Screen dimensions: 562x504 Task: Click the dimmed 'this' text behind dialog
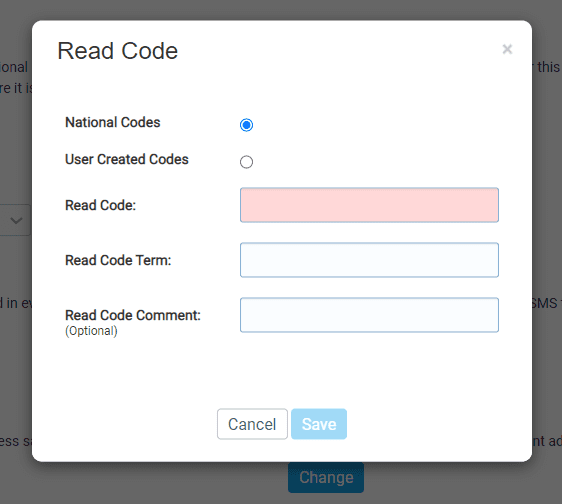(x=548, y=67)
